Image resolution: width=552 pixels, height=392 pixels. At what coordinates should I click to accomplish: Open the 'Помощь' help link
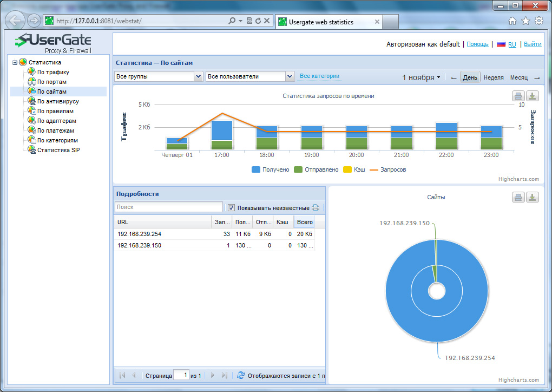(477, 44)
